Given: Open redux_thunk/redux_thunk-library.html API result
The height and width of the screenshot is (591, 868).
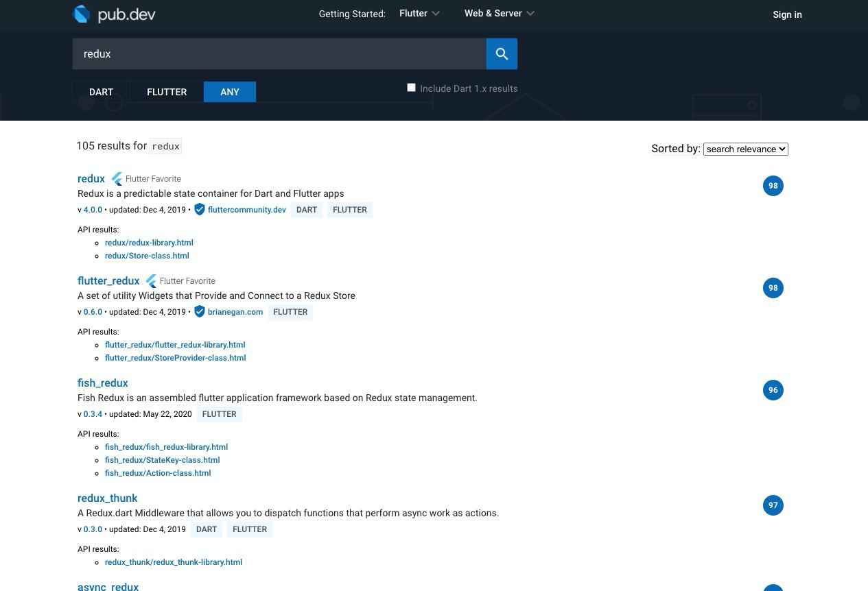Looking at the screenshot, I should coord(174,562).
